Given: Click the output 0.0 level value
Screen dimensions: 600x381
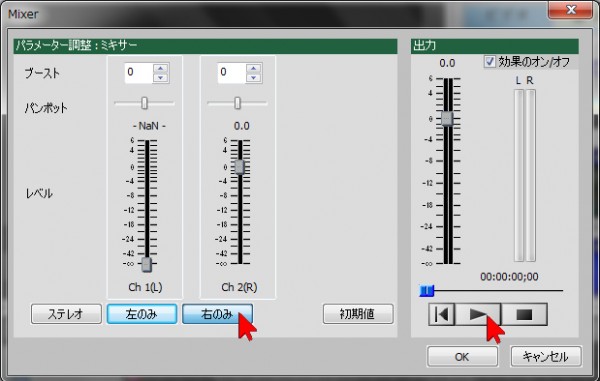Looking at the screenshot, I should (447, 63).
